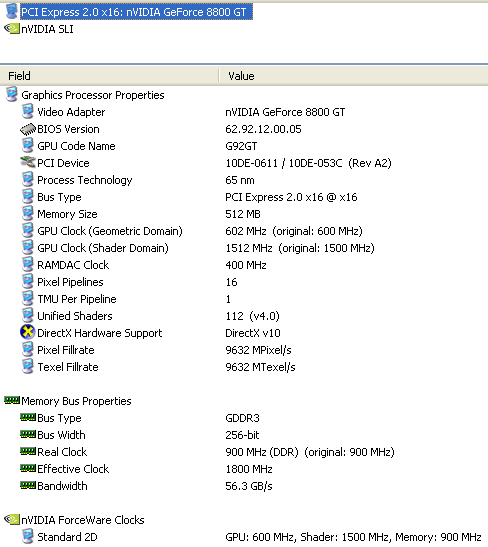Select the 112 (v4.0) unified shaders value
This screenshot has width=488, height=547.
(253, 316)
